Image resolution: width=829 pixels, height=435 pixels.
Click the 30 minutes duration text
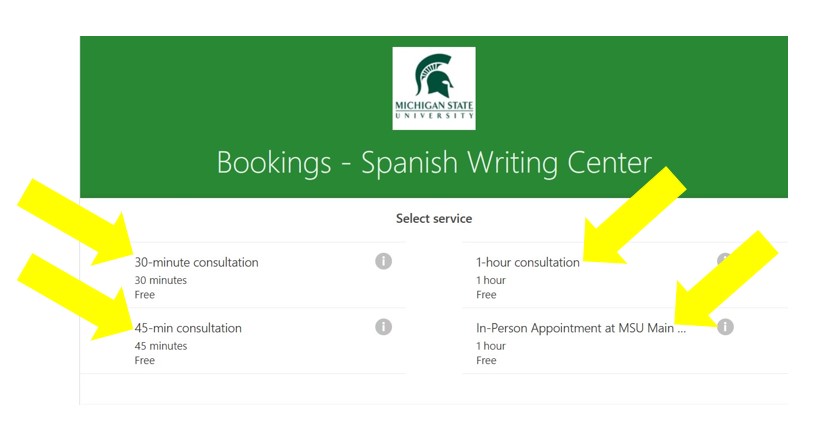[x=161, y=280]
